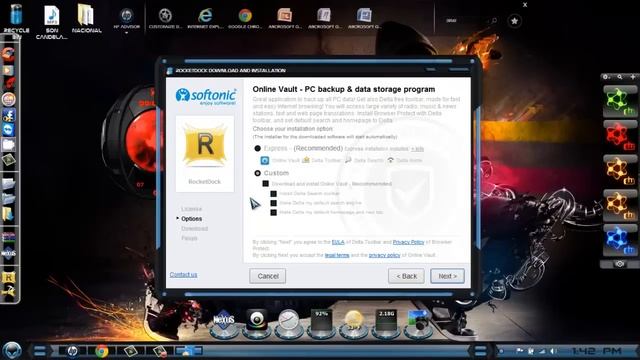The height and width of the screenshot is (360, 640).
Task: Click the 1:42 PM taskbar clock
Action: click(x=597, y=351)
